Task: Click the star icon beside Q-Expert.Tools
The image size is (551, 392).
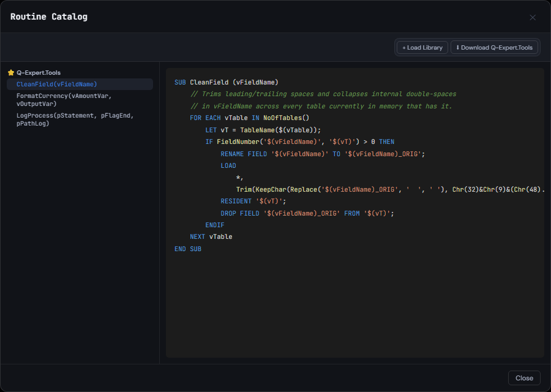Action: click(x=11, y=73)
